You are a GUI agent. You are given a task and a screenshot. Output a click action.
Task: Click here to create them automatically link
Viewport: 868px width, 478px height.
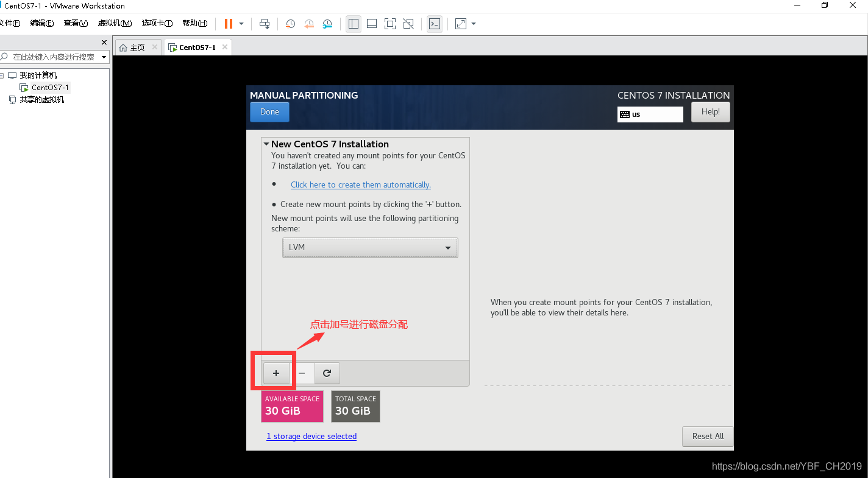tap(361, 185)
